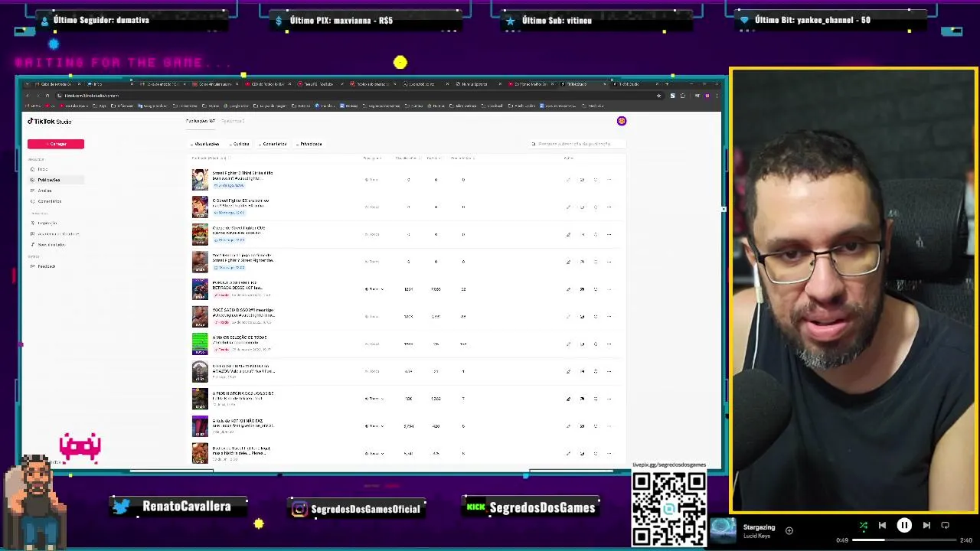The width and height of the screenshot is (980, 551).
Task: Edit the Street Fighter EX post
Action: pos(568,207)
